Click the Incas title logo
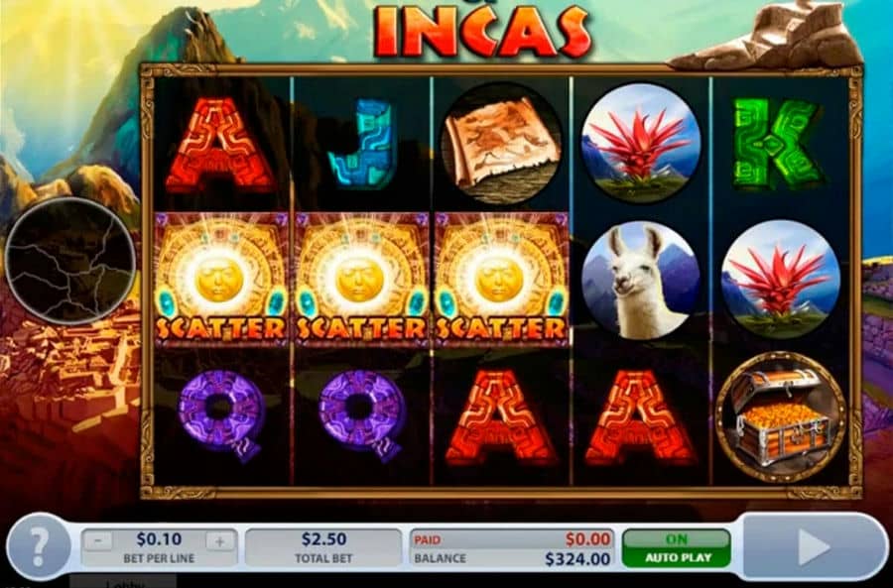The image size is (893, 588). (480, 30)
